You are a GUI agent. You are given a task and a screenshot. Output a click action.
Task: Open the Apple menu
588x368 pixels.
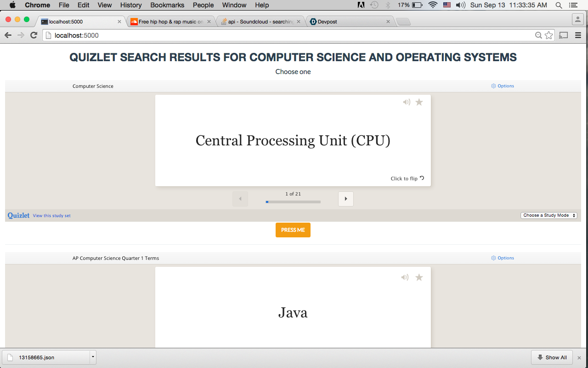pos(12,5)
